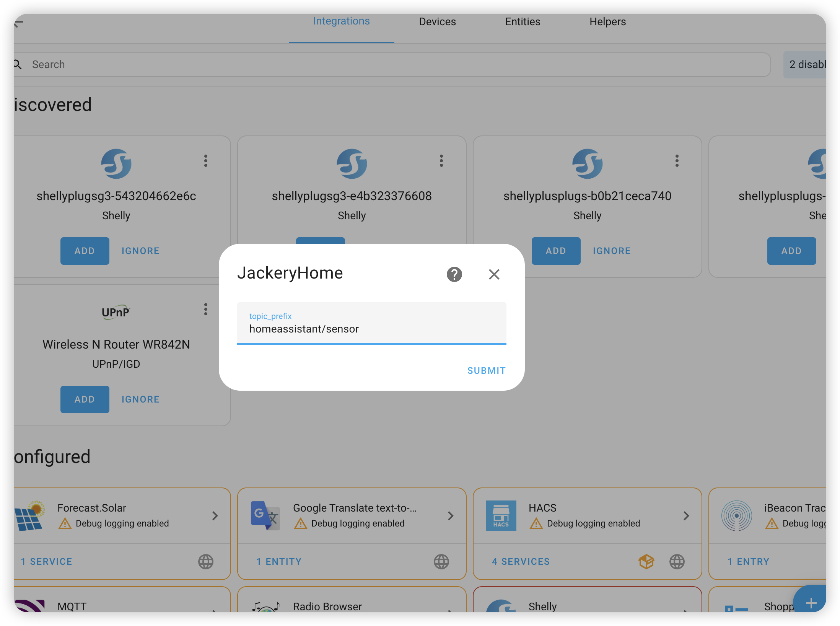Viewport: 840px width, 626px height.
Task: Switch to the Integrations tab
Action: pos(342,21)
